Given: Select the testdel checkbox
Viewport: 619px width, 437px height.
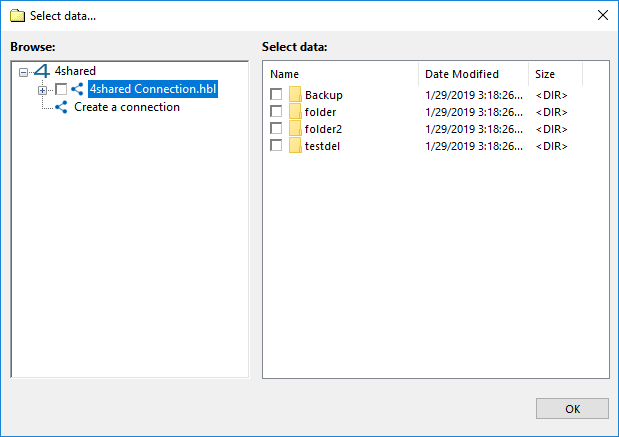Looking at the screenshot, I should (x=276, y=146).
